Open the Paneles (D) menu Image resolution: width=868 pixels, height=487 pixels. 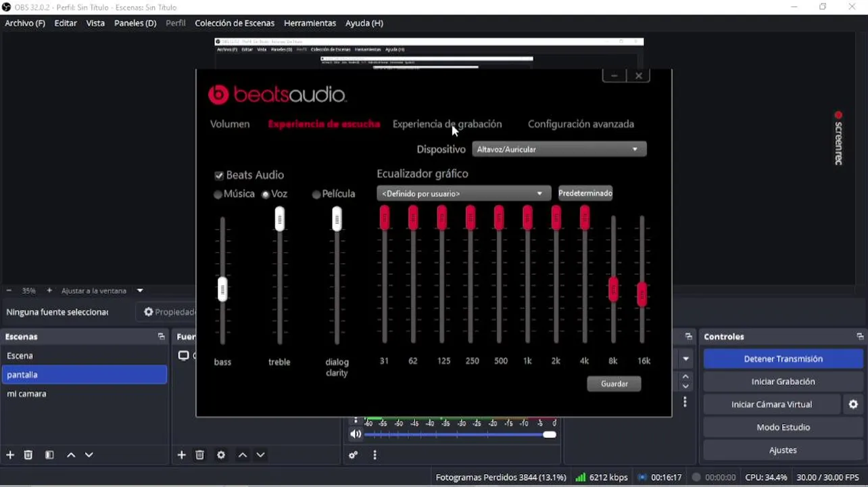click(135, 23)
